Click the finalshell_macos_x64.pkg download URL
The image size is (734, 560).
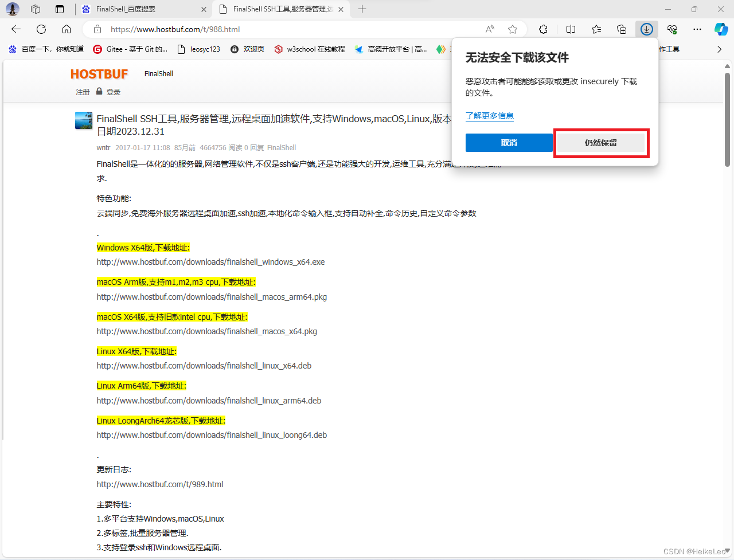click(207, 331)
